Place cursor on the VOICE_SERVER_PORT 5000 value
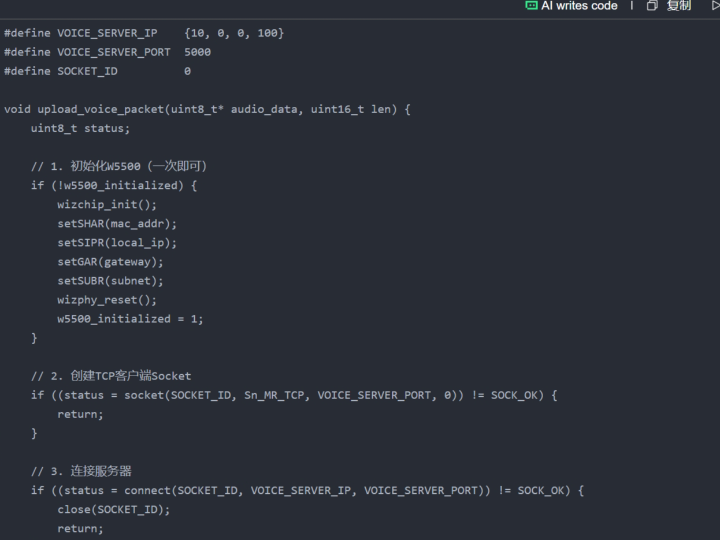Image resolution: width=720 pixels, height=540 pixels. click(x=197, y=52)
